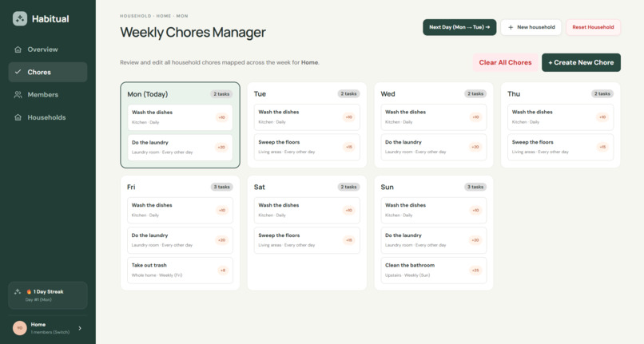
Task: Click the flame icon beside 1 Day Streak
Action: pyautogui.click(x=29, y=292)
